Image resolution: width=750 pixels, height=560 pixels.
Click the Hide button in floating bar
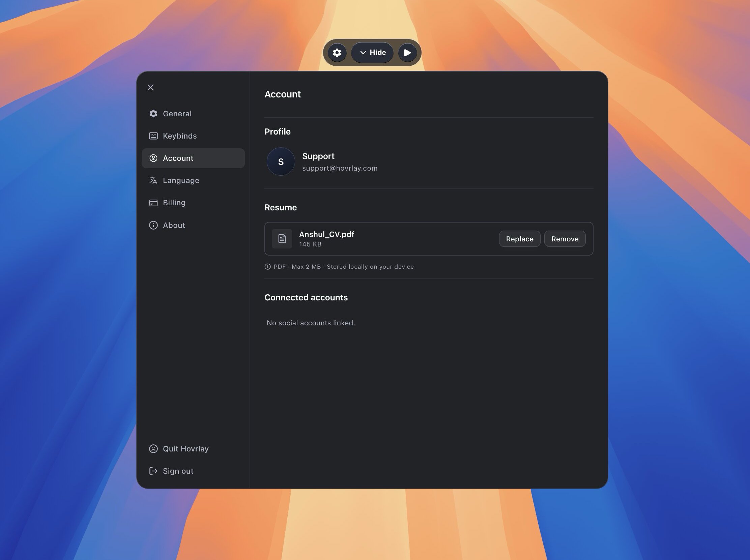click(x=372, y=53)
